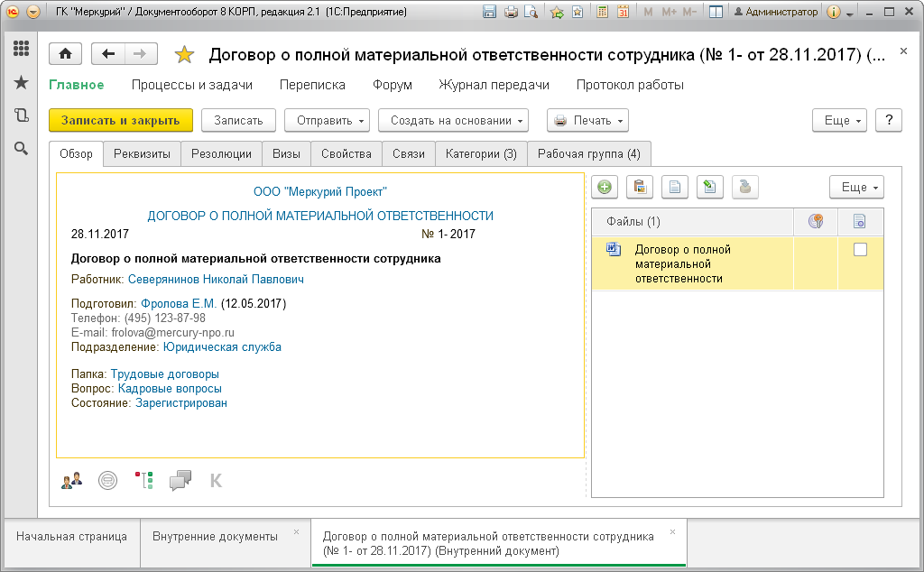Switch to the Резолюции tab
The height and width of the screenshot is (572, 924).
[x=222, y=153]
